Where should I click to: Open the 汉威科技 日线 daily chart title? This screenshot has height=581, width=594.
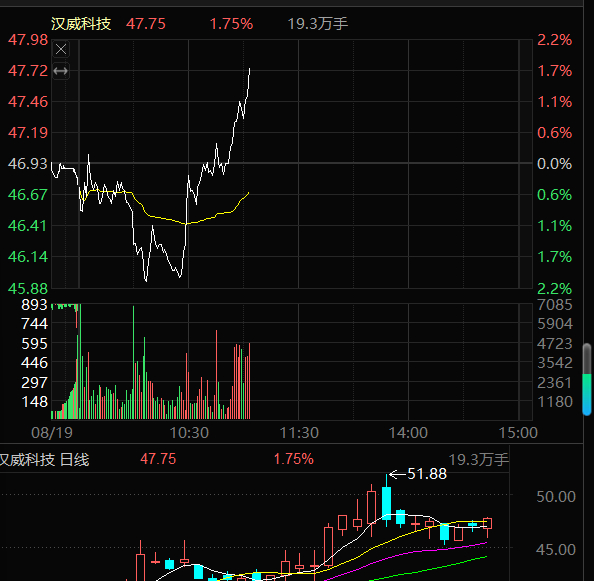(x=44, y=460)
